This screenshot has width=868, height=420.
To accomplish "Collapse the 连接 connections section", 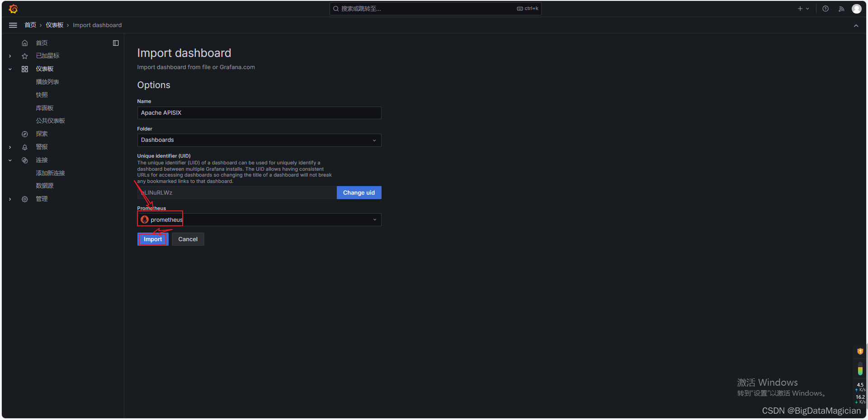I will (x=10, y=160).
